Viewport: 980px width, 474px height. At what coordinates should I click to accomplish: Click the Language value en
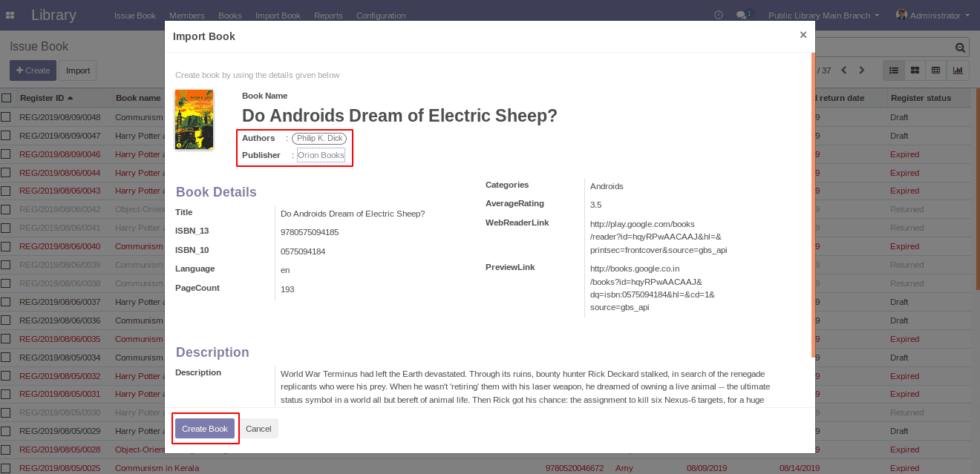285,270
